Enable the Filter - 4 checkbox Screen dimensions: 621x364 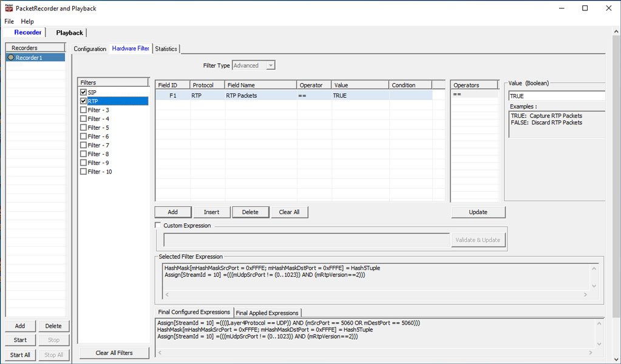pos(83,119)
